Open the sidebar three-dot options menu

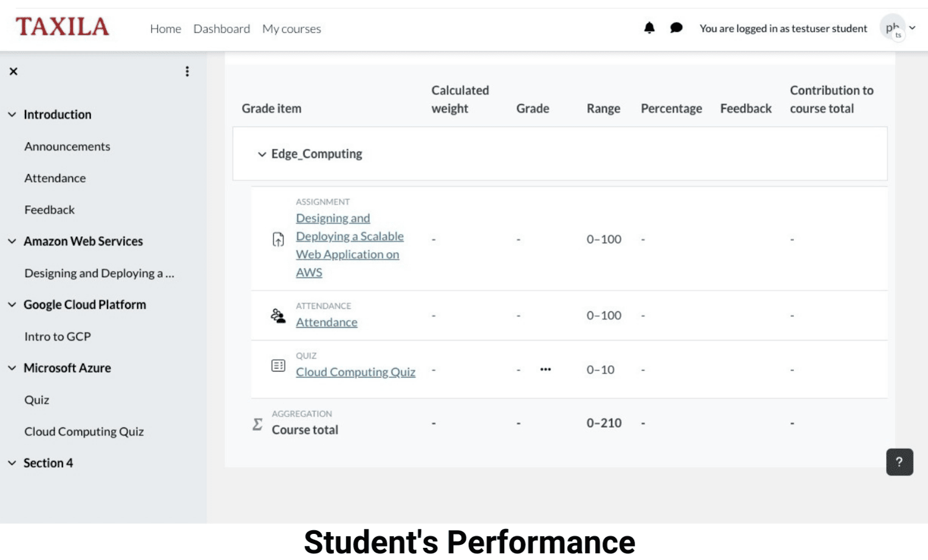(x=187, y=72)
